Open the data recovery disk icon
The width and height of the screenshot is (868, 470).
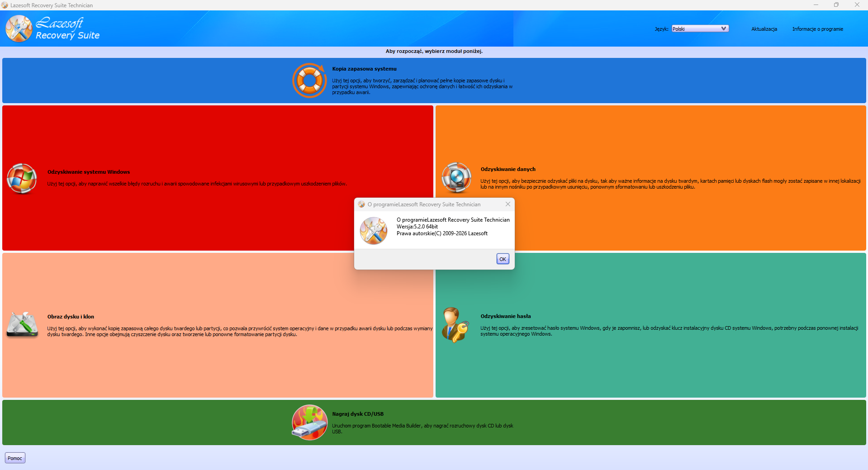coord(456,178)
